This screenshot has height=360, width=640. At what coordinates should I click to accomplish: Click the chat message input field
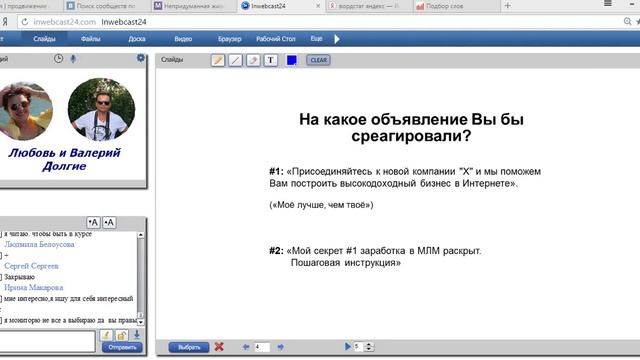[x=47, y=341]
